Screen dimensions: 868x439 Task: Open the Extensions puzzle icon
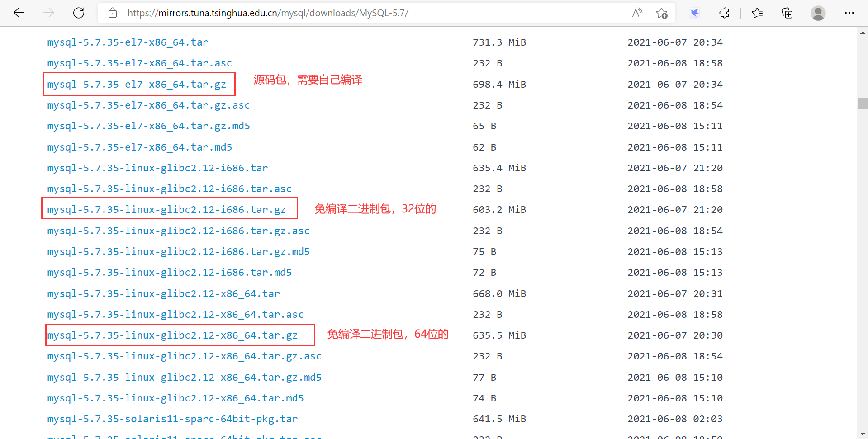[x=724, y=13]
